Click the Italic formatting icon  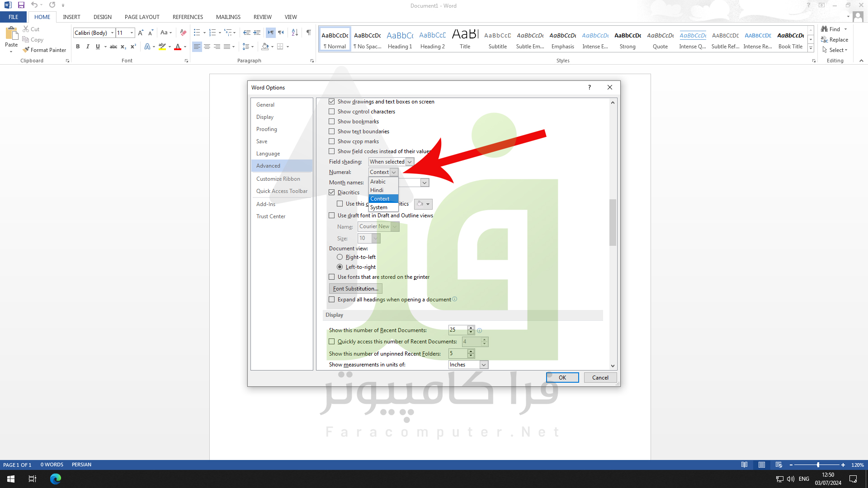[88, 47]
